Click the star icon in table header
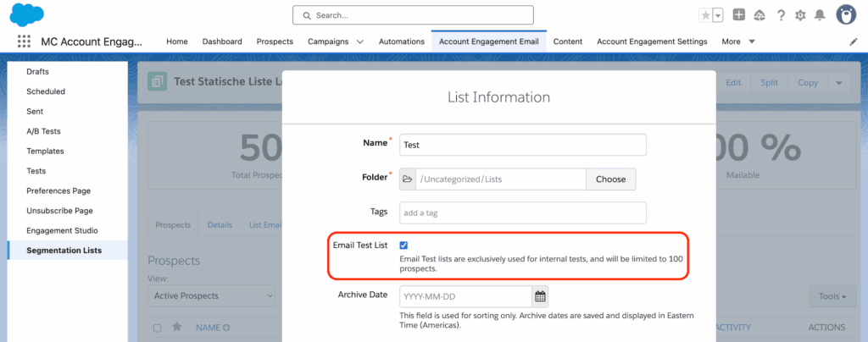 point(176,327)
